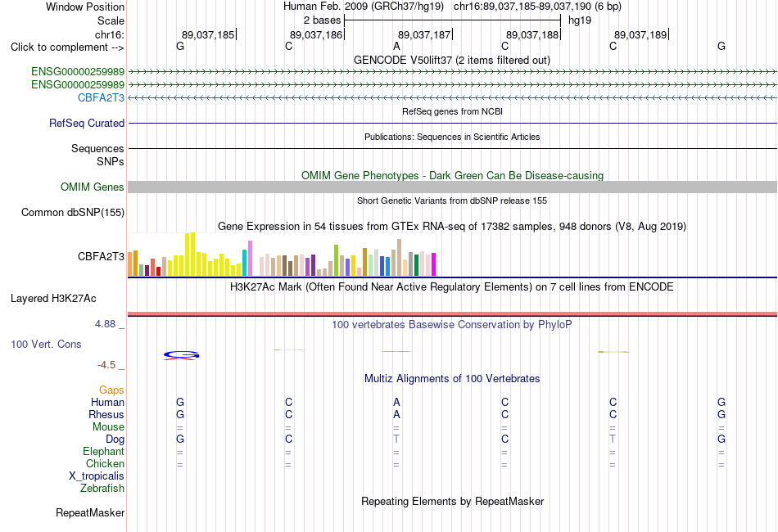Click the chr16:89,037,185-89,037,190 position text
This screenshot has width=778, height=532.
pos(522,7)
